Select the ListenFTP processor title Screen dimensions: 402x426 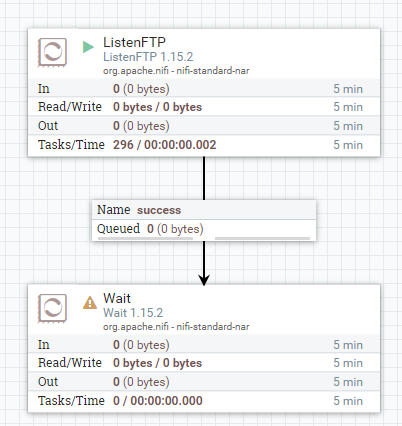point(134,42)
